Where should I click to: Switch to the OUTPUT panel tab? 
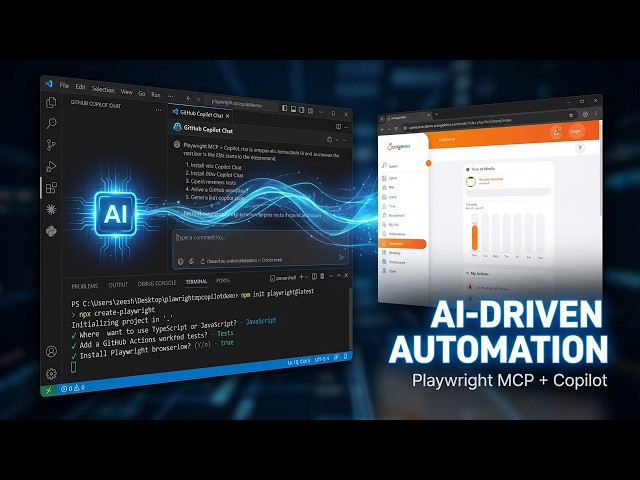[118, 284]
